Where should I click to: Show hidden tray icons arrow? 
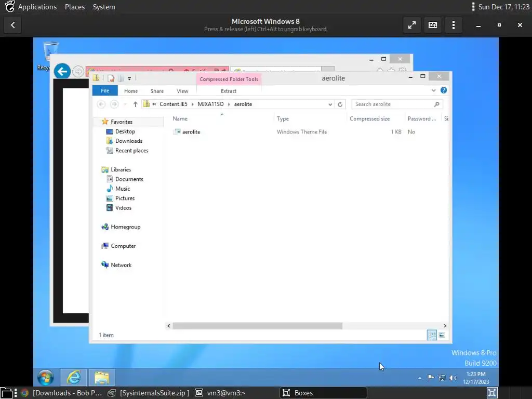pos(420,378)
